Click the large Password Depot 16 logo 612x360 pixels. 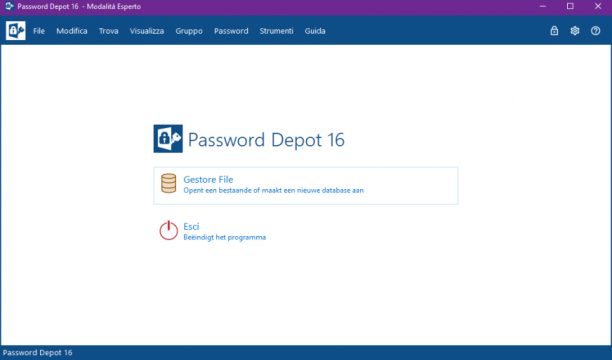coord(168,139)
